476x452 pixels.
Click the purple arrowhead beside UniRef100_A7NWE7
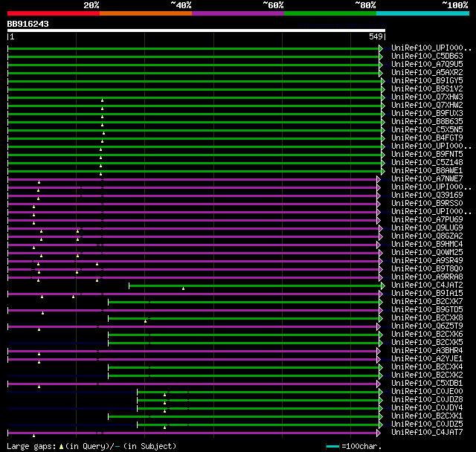[x=379, y=178]
